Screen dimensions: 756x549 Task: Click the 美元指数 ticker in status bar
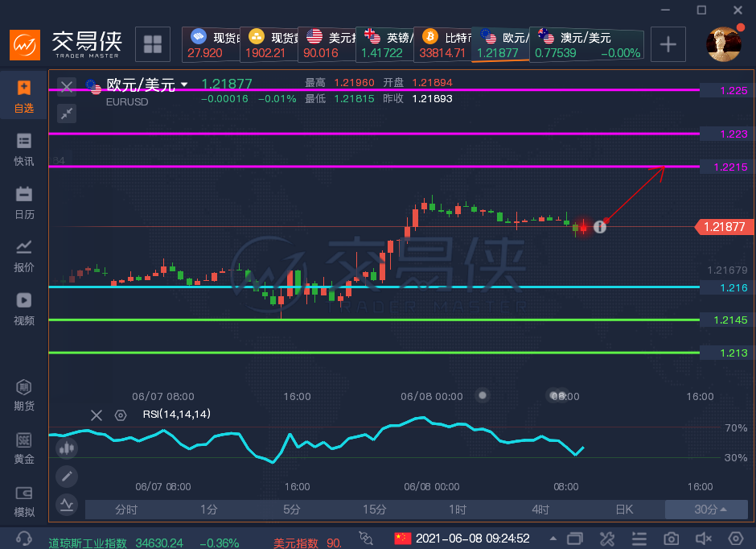(307, 543)
